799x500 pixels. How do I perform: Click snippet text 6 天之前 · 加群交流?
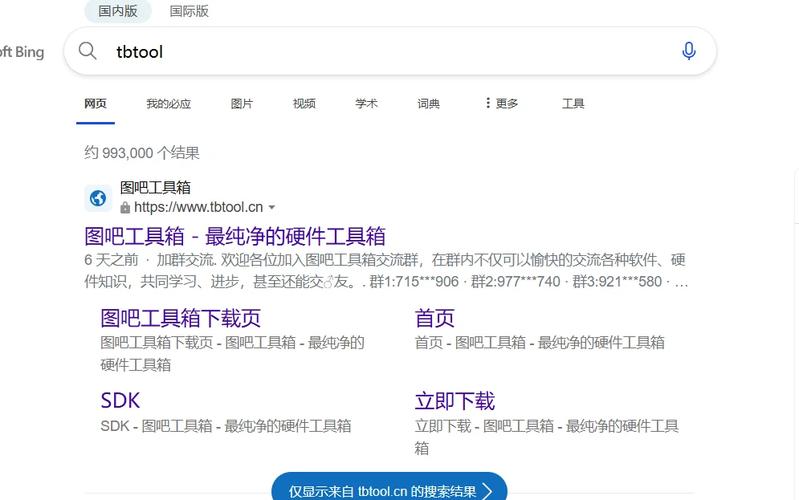point(149,260)
